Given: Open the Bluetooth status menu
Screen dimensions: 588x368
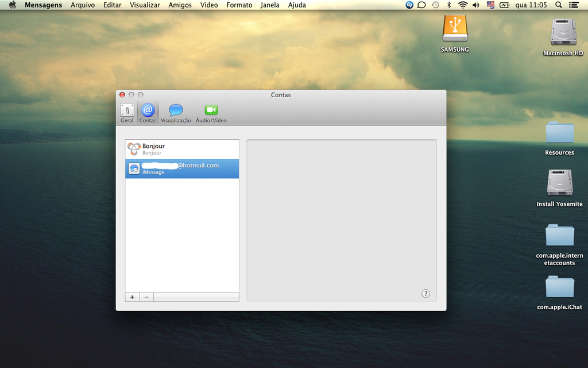Looking at the screenshot, I should tap(449, 5).
